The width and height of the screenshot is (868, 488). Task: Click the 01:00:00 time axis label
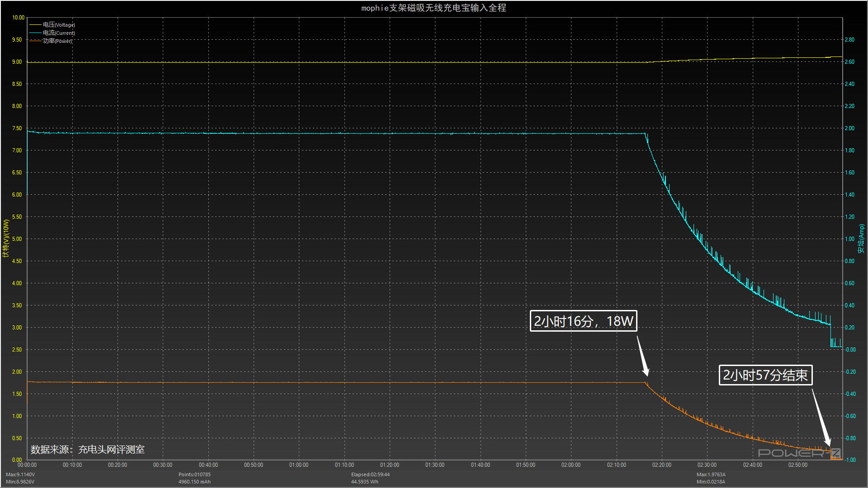[299, 465]
